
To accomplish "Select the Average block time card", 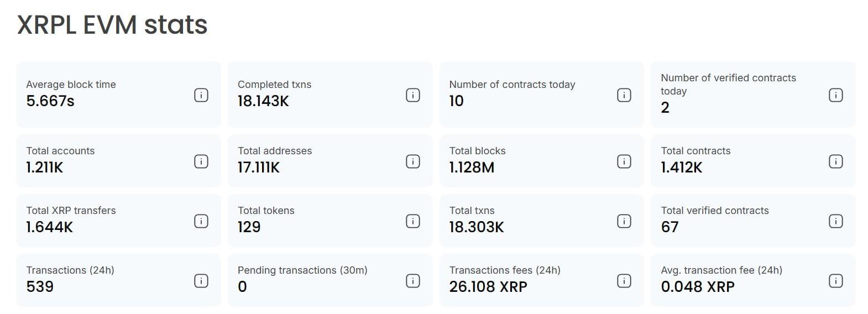I will click(111, 95).
